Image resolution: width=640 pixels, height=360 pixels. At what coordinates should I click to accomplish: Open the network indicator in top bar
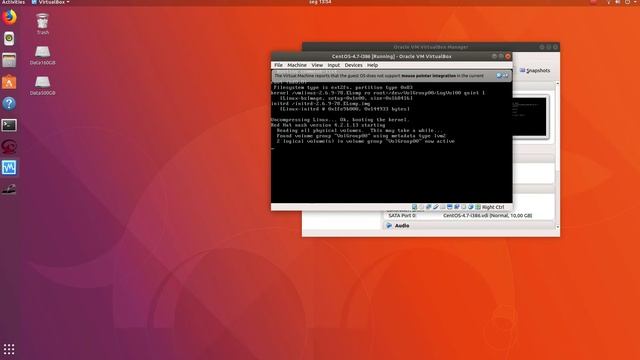[x=608, y=2]
